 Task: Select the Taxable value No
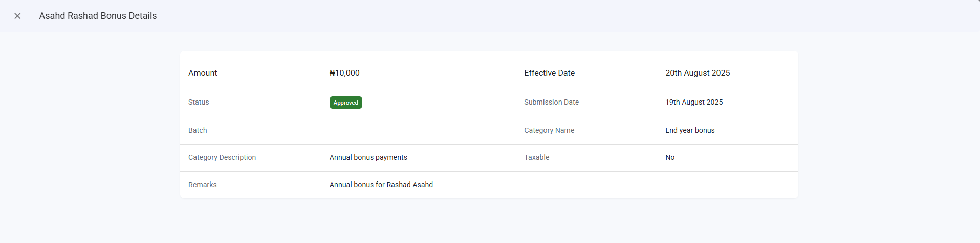[x=670, y=158]
